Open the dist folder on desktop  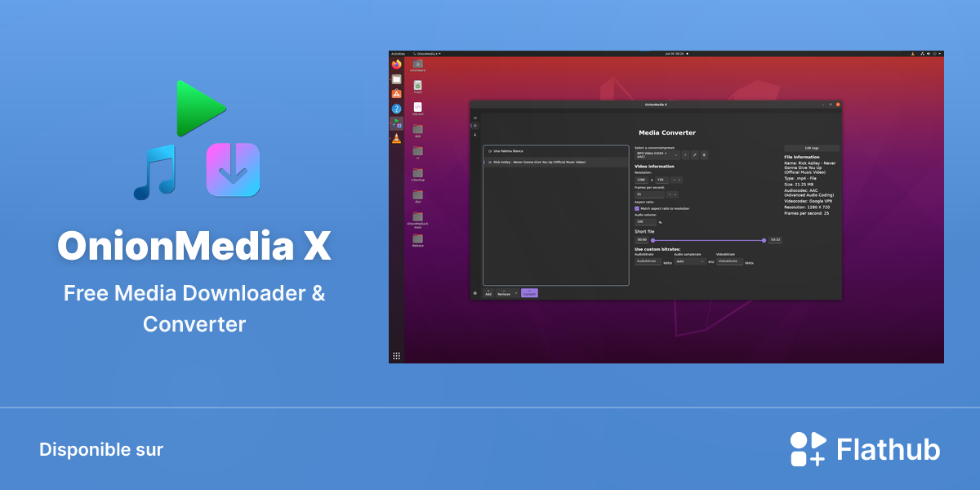tap(418, 196)
